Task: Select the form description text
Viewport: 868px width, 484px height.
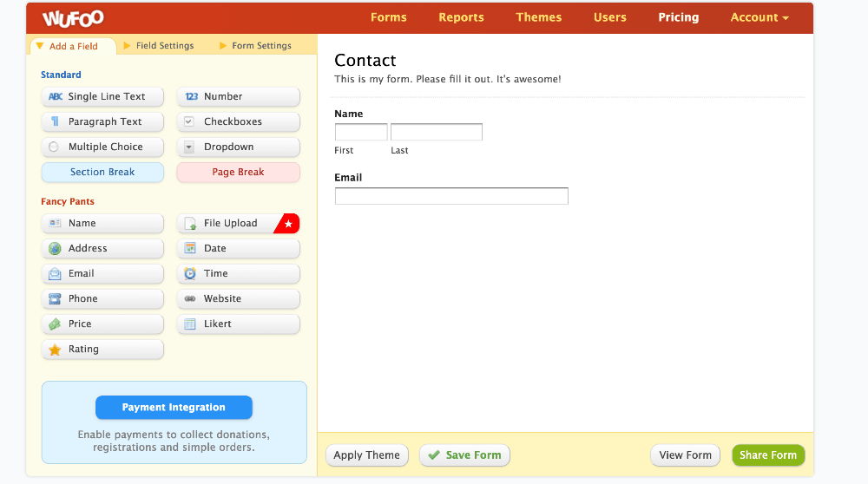Action: click(x=447, y=79)
